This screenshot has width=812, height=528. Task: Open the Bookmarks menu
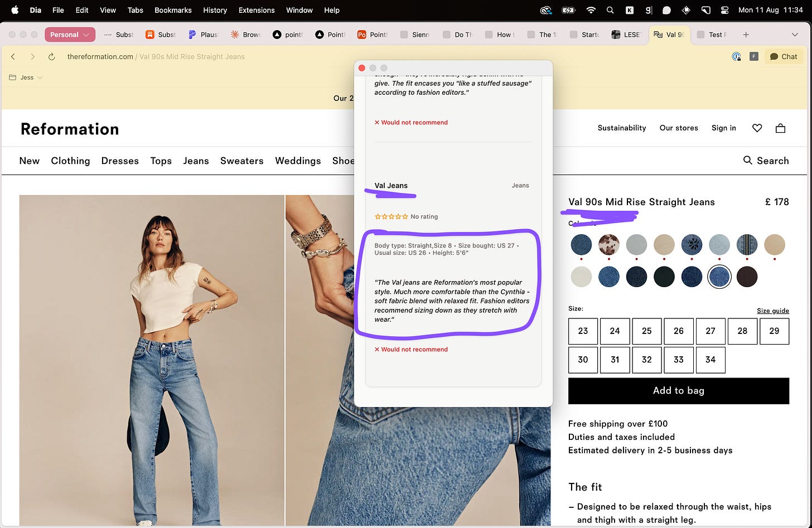pos(173,10)
